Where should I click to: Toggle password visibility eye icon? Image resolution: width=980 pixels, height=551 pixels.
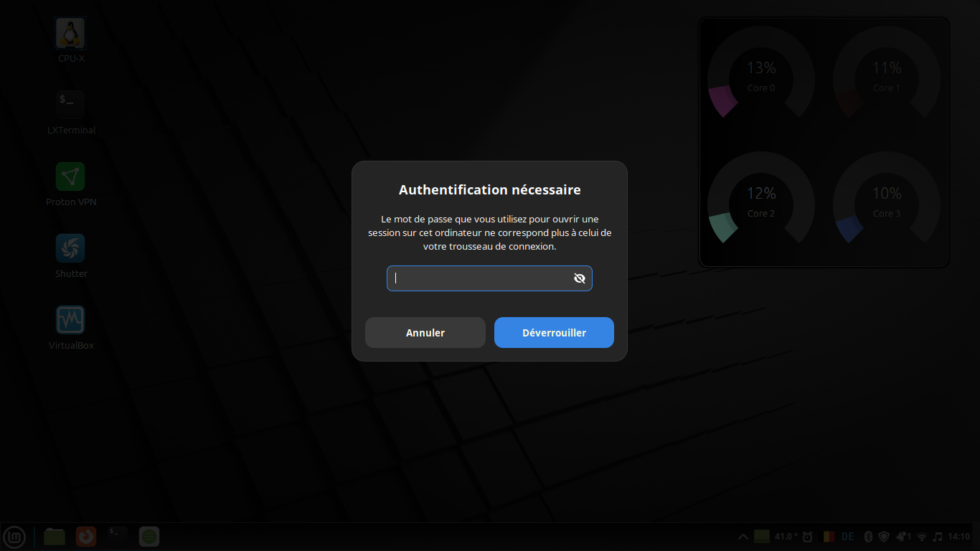[580, 278]
